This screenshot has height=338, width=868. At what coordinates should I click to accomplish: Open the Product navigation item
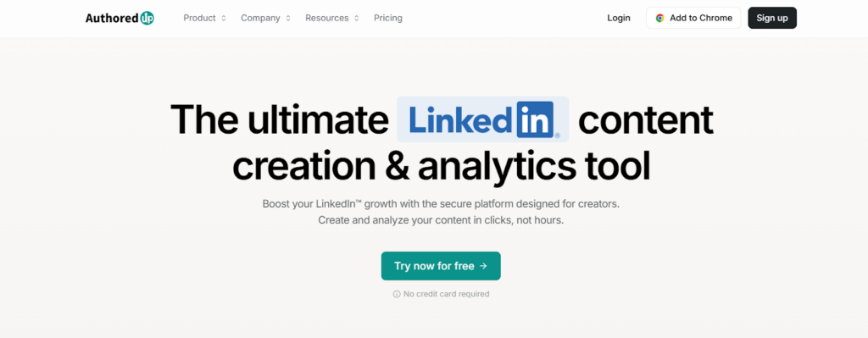click(x=205, y=19)
